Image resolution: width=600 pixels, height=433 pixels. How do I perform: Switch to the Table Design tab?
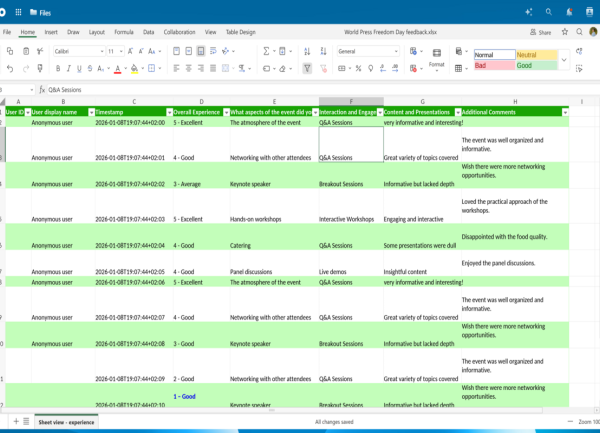pyautogui.click(x=240, y=32)
